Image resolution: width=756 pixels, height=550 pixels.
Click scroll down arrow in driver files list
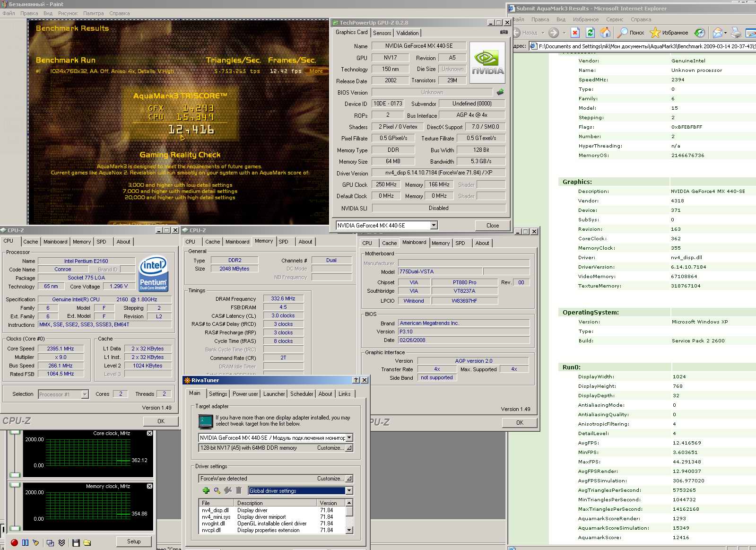[349, 531]
